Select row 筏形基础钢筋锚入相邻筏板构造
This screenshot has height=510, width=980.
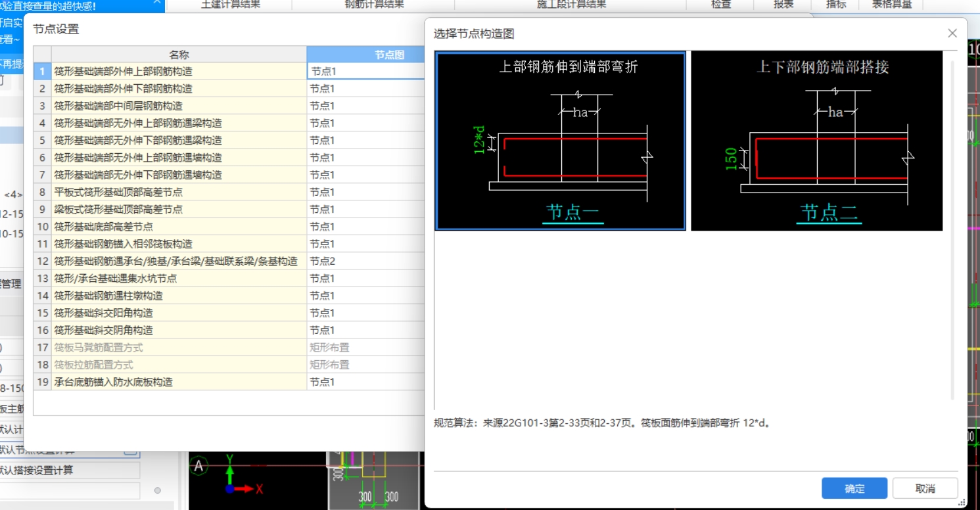(179, 244)
